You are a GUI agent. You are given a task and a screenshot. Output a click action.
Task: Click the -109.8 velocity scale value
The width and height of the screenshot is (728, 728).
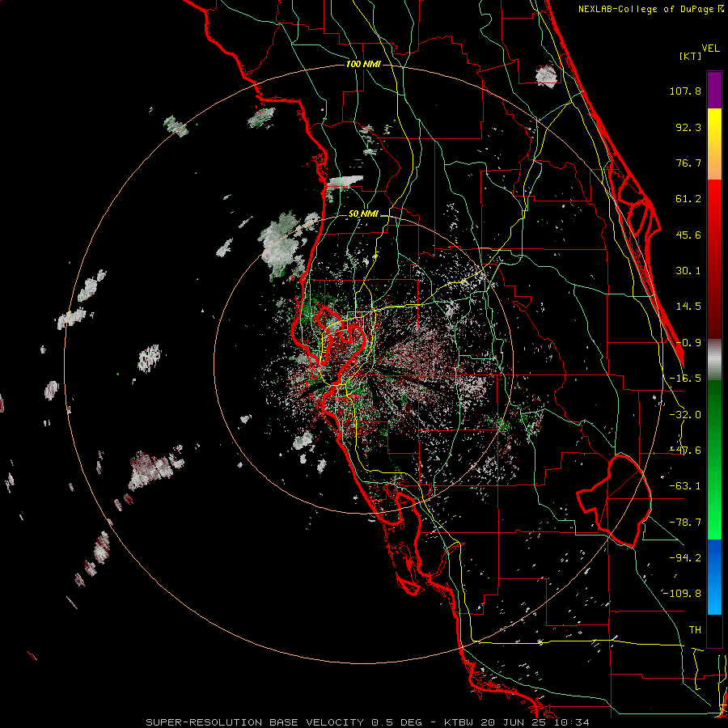click(x=682, y=594)
